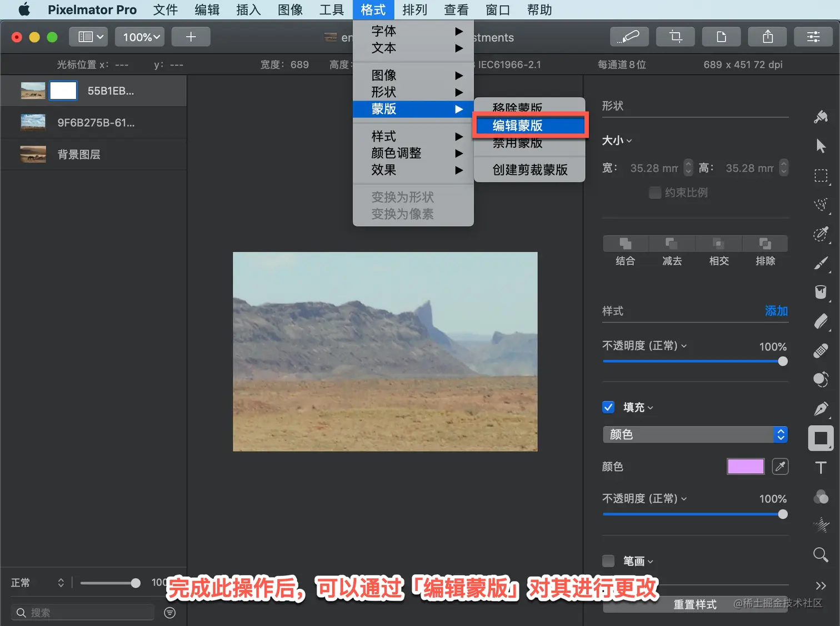
Task: Click the Combine (结合) shape icon
Action: [626, 243]
